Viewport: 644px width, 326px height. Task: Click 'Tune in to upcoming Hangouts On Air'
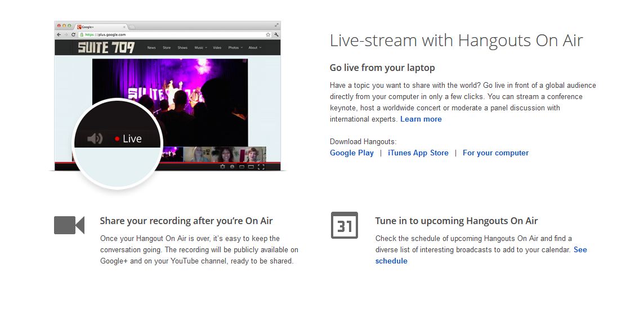click(457, 221)
